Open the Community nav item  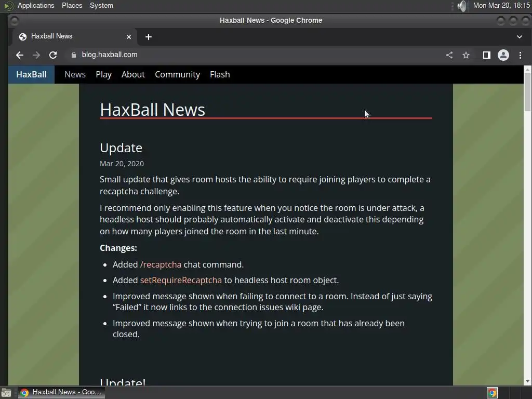(x=178, y=74)
